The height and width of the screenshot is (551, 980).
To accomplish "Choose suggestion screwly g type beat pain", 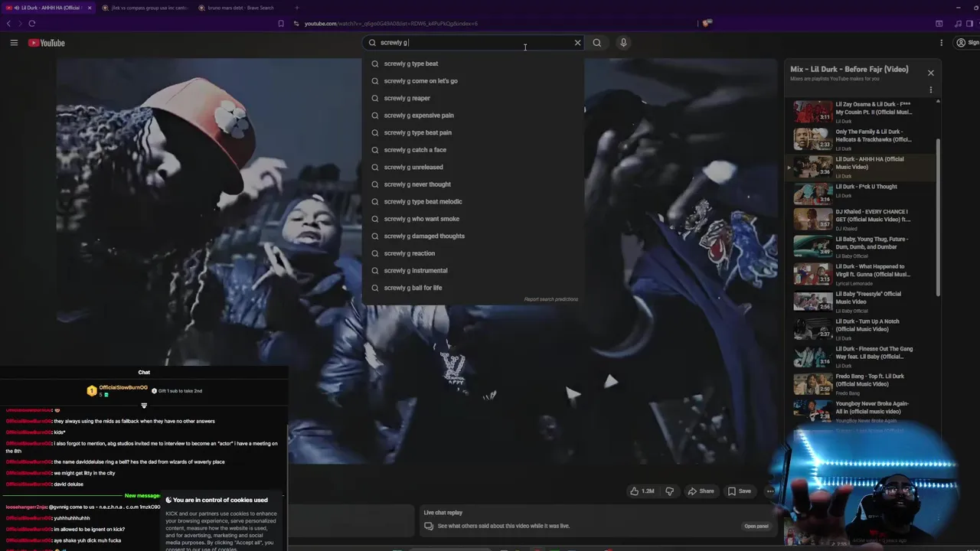I will [472, 132].
